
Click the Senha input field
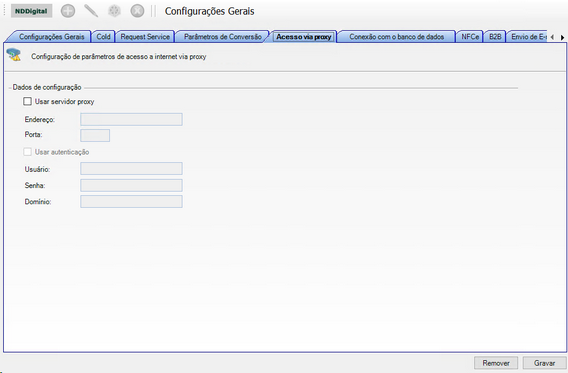point(131,185)
